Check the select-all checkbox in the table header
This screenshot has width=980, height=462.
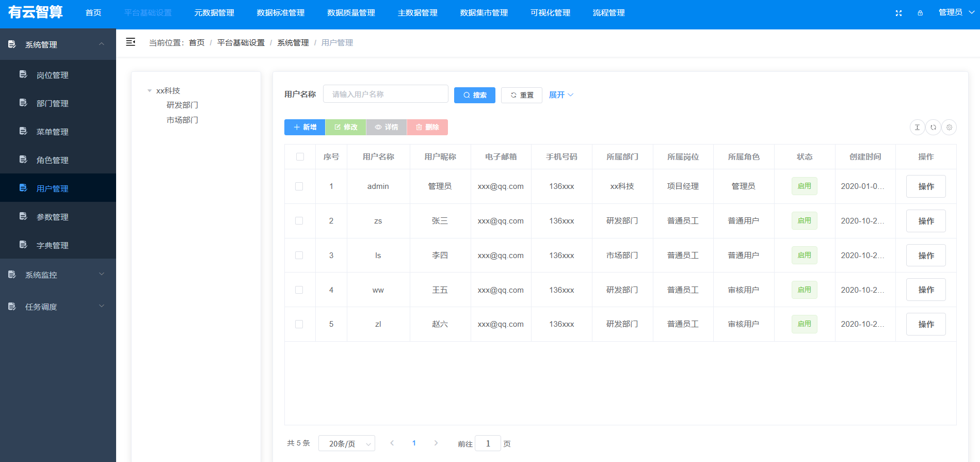pos(300,156)
